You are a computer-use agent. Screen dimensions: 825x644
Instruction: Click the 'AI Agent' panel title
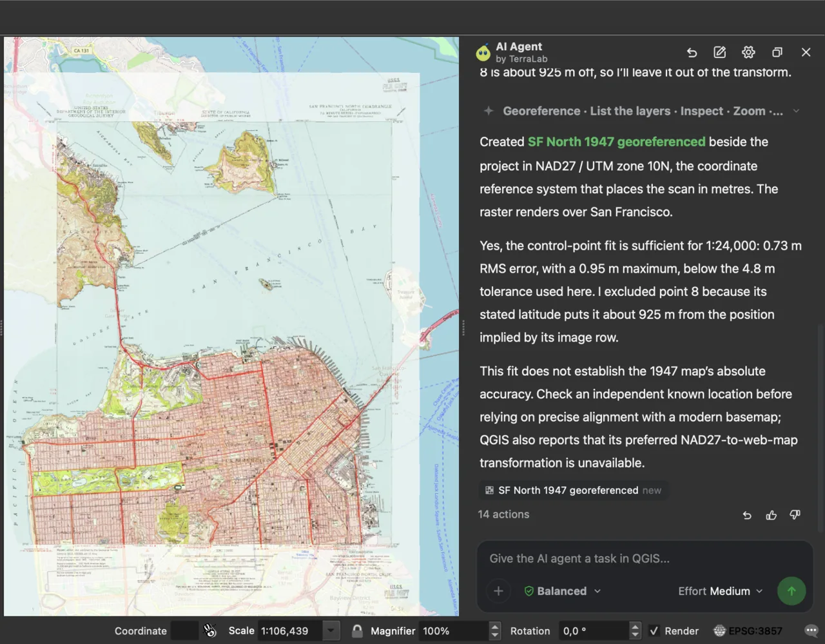click(519, 46)
